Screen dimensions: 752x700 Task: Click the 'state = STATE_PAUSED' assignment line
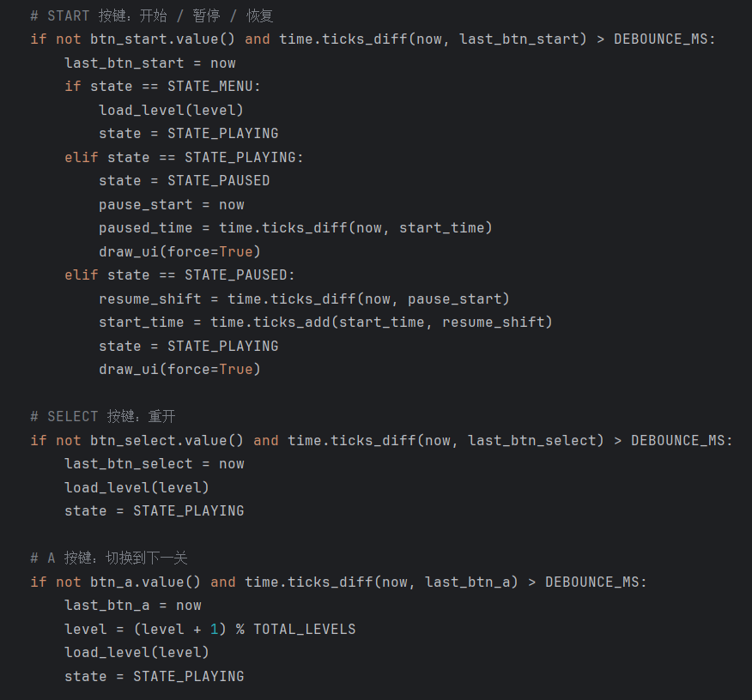[184, 181]
